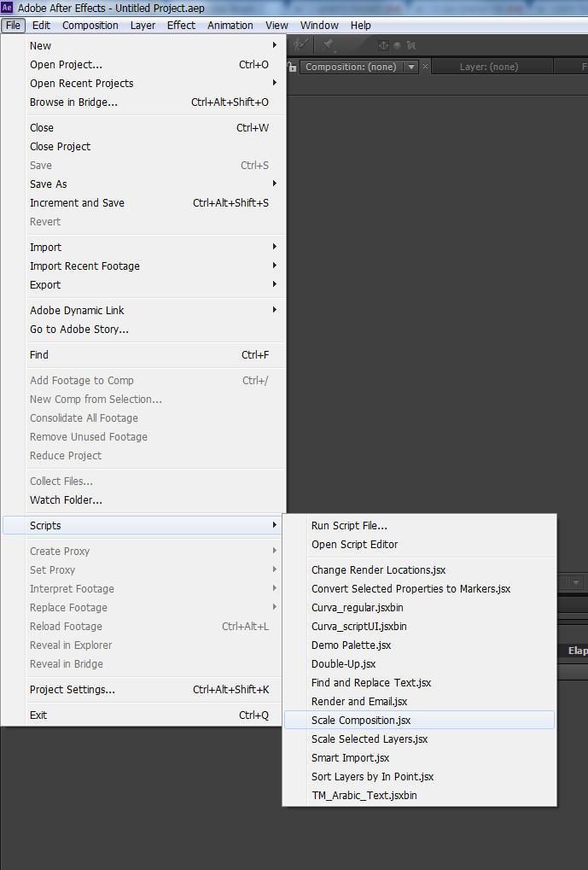Click the greyed Save entry
This screenshot has height=870, width=588.
tap(143, 166)
